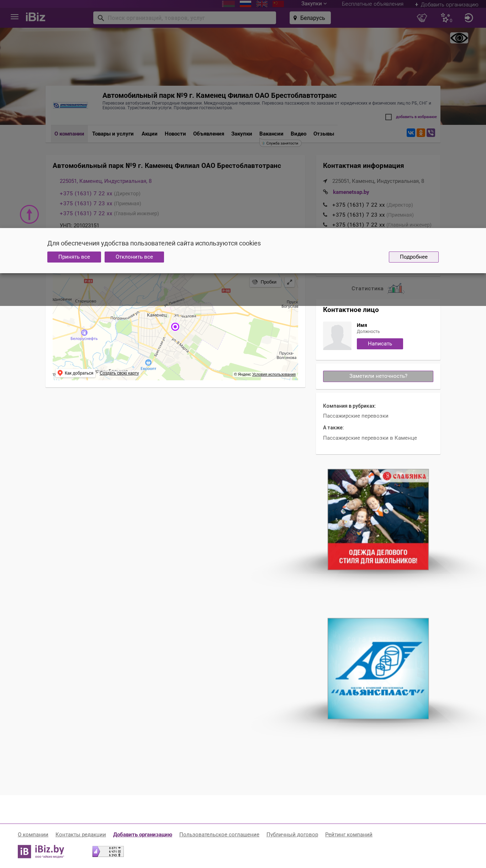
Task: Switch to the Товары и услуги tab
Action: [113, 134]
